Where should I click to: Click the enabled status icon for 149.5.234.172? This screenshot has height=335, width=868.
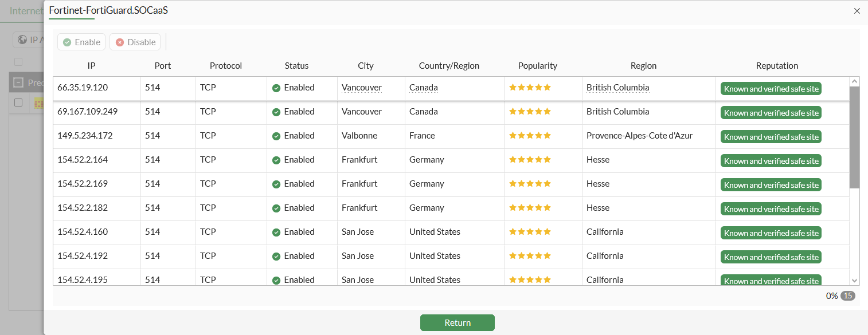tap(276, 136)
